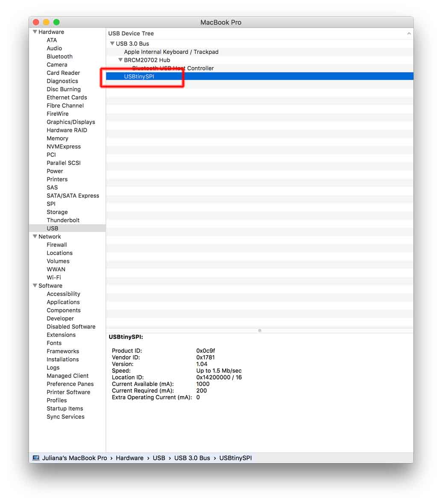Image resolution: width=442 pixels, height=504 pixels.
Task: Select Fonts in the sidebar
Action: click(54, 343)
